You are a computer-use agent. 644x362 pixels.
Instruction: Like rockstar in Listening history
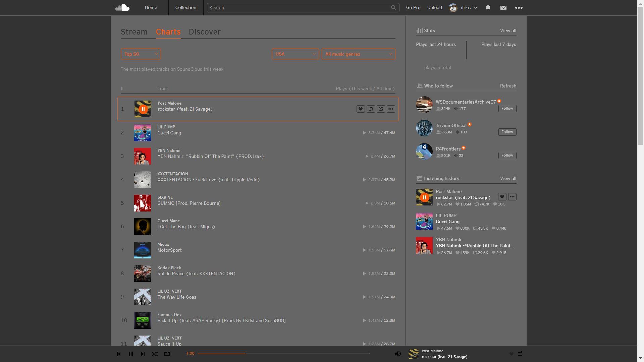pos(502,197)
